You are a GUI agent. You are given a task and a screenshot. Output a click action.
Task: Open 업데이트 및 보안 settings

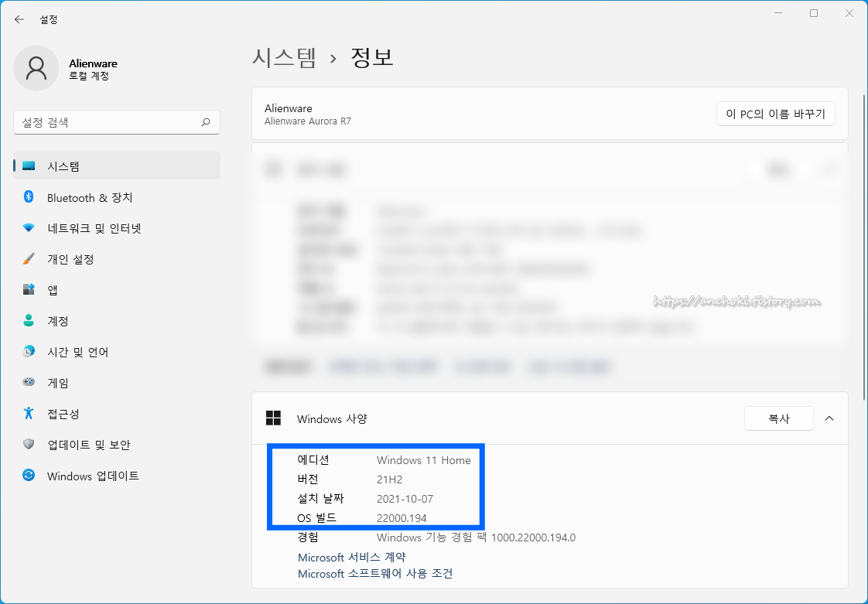117,445
